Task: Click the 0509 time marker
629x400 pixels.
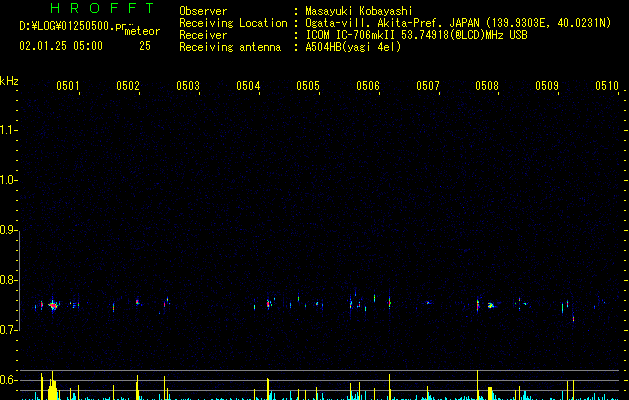Action: (x=547, y=85)
